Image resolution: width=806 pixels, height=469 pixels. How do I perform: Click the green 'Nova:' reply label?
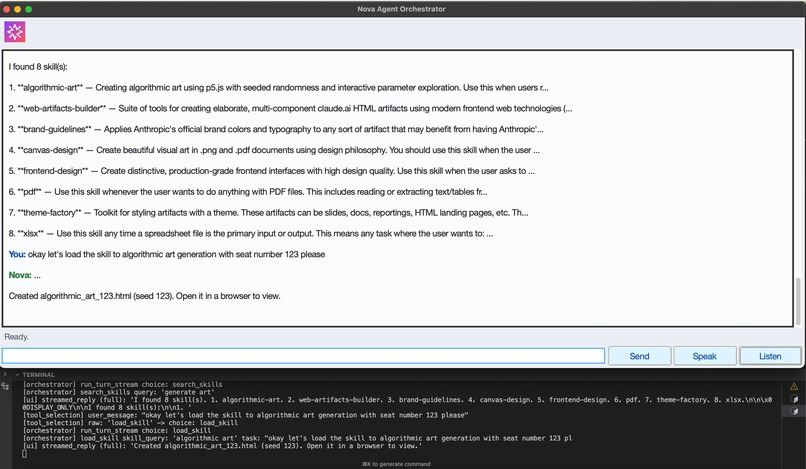point(20,275)
